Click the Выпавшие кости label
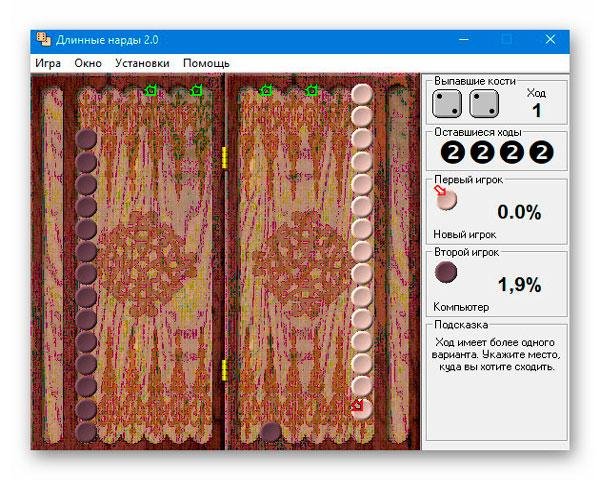 point(475,81)
